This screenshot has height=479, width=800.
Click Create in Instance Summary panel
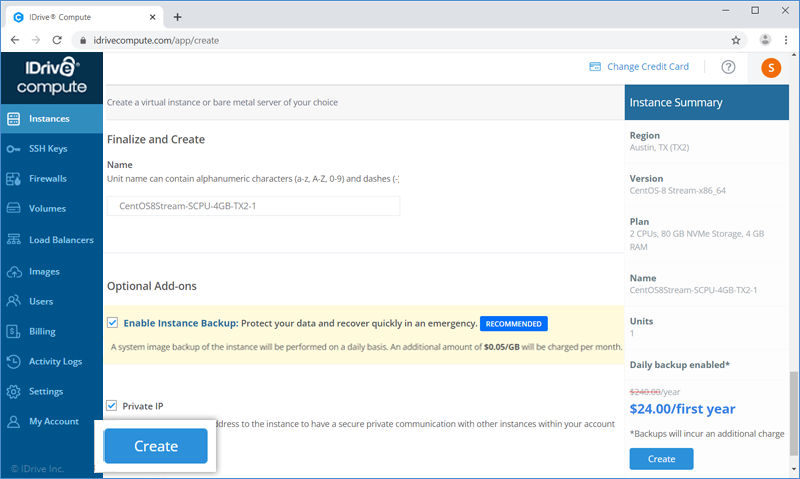pyautogui.click(x=661, y=459)
